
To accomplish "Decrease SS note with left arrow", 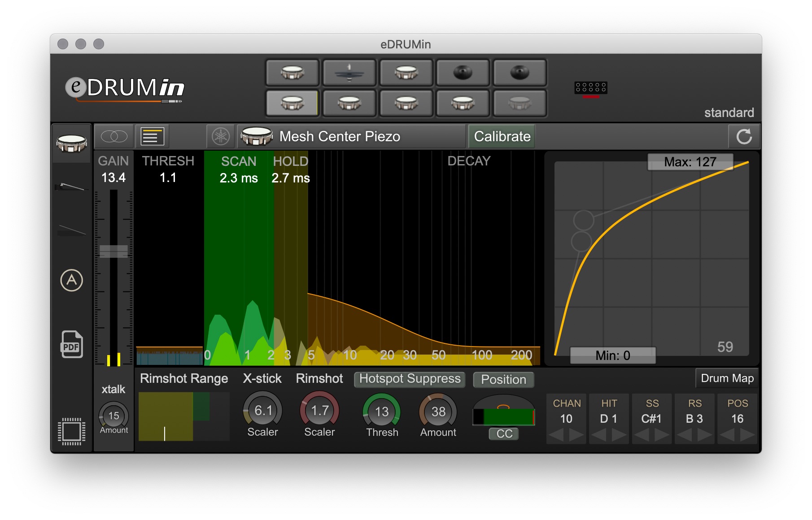I will pyautogui.click(x=642, y=435).
